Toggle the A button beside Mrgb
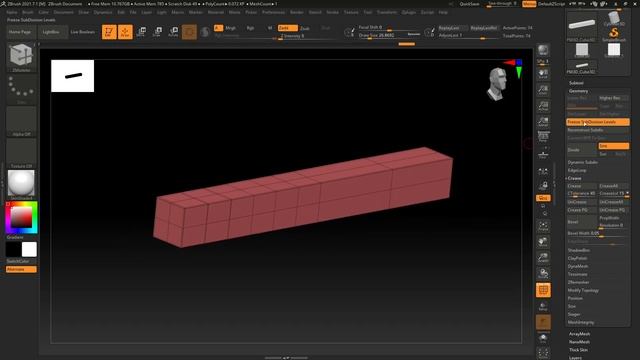Viewport: 640px width, 360px height. 218,28
